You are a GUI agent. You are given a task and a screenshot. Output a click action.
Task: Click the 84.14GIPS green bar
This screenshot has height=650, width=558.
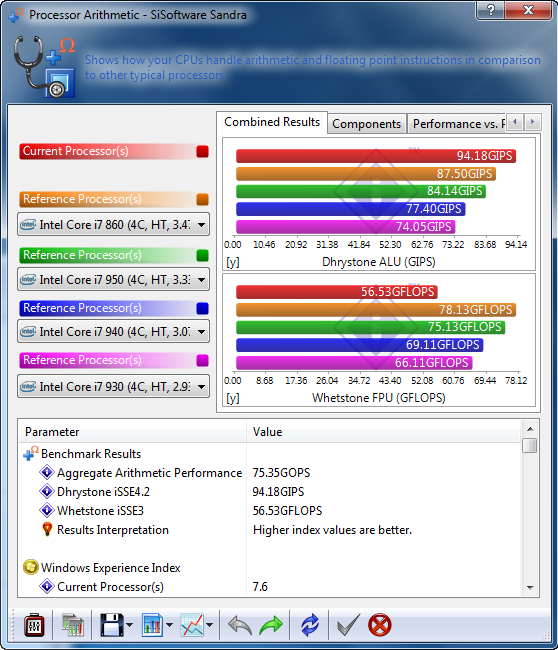click(x=361, y=191)
